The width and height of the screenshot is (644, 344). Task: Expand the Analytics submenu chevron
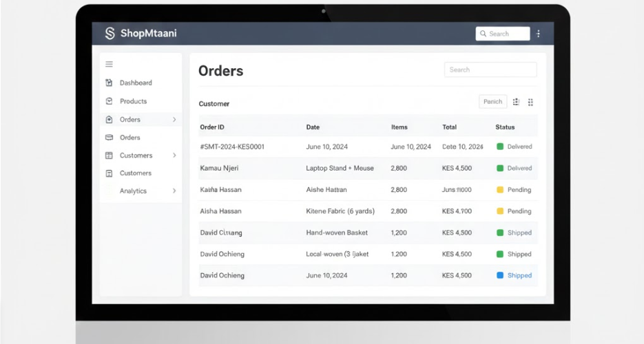click(174, 191)
